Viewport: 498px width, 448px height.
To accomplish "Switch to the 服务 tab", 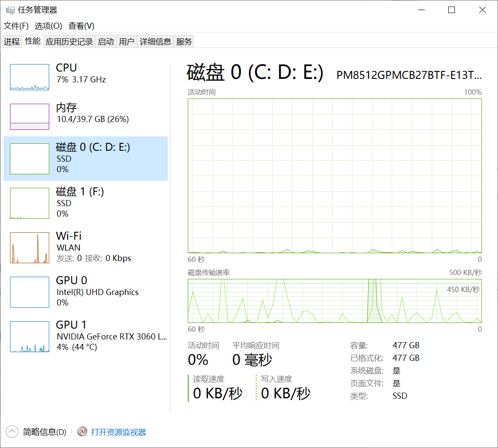I will (x=184, y=42).
